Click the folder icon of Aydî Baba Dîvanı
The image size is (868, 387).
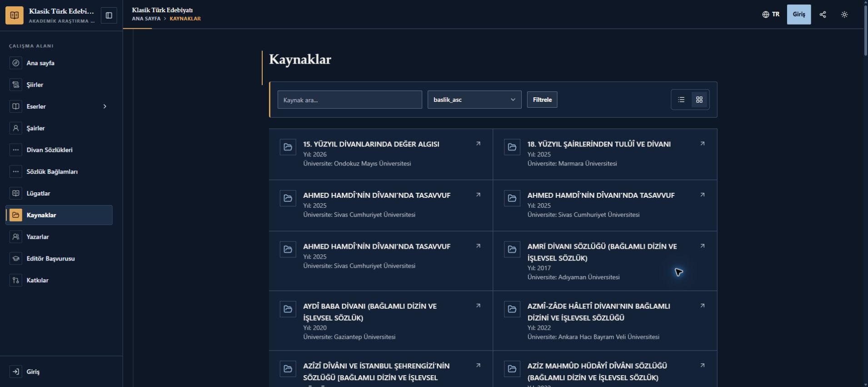click(x=288, y=309)
